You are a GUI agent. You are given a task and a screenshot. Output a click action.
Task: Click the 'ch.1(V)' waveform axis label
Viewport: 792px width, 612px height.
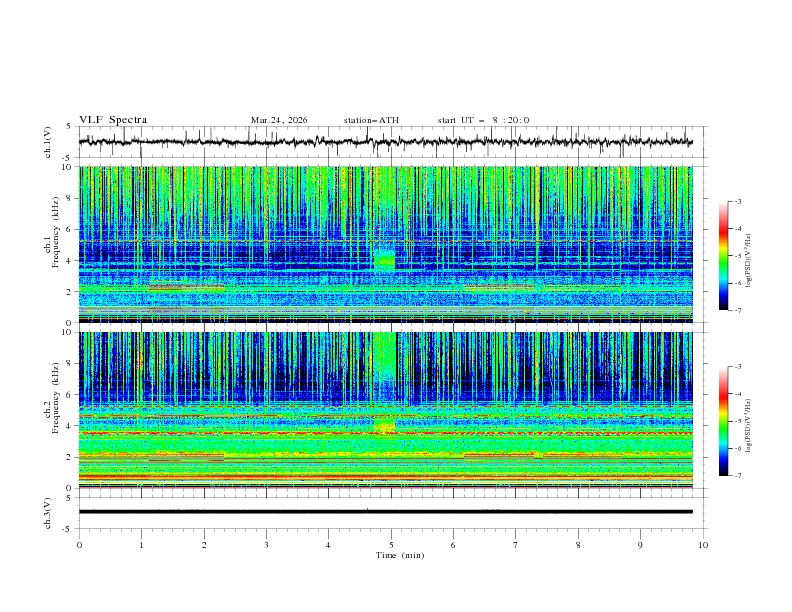48,142
